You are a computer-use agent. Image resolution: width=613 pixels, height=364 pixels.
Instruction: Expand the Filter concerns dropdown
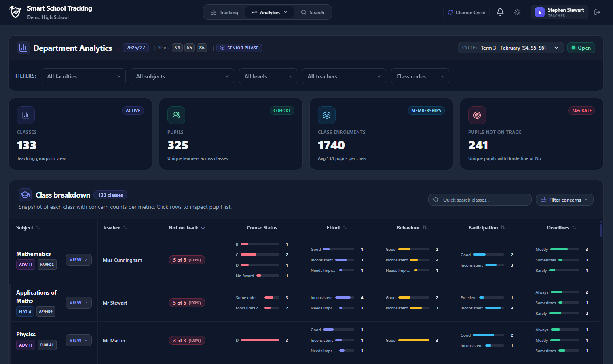pos(564,200)
